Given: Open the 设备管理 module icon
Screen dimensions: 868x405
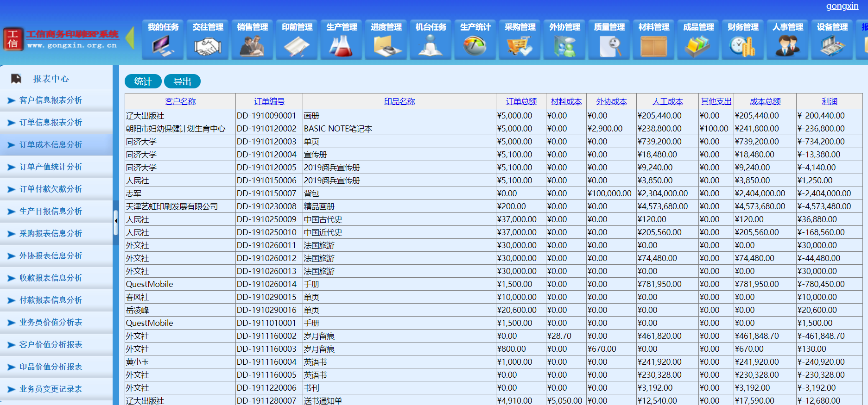Looking at the screenshot, I should click(832, 45).
